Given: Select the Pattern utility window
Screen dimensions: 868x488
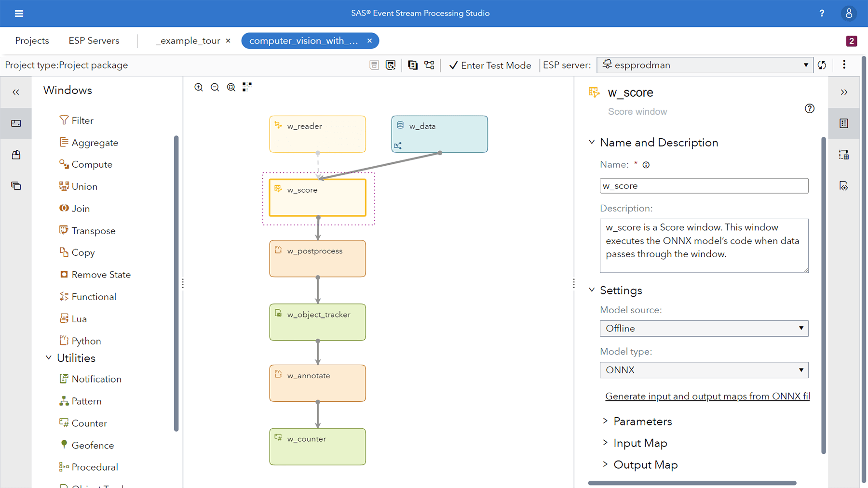Looking at the screenshot, I should point(80,401).
